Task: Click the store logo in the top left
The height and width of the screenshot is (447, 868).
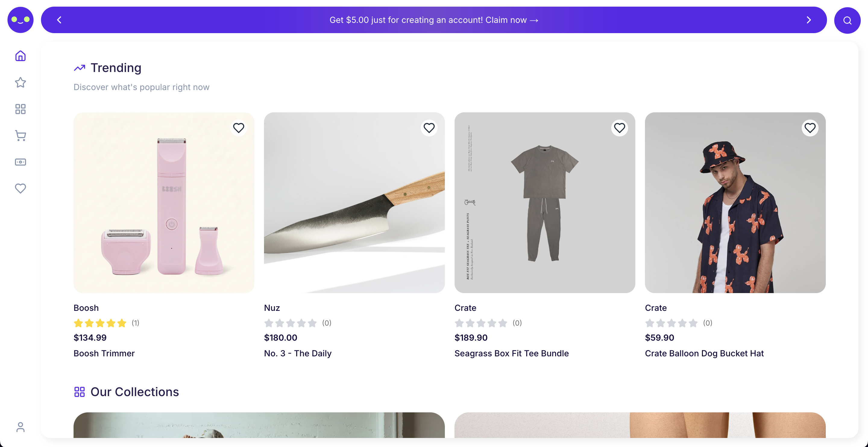Action: click(20, 20)
